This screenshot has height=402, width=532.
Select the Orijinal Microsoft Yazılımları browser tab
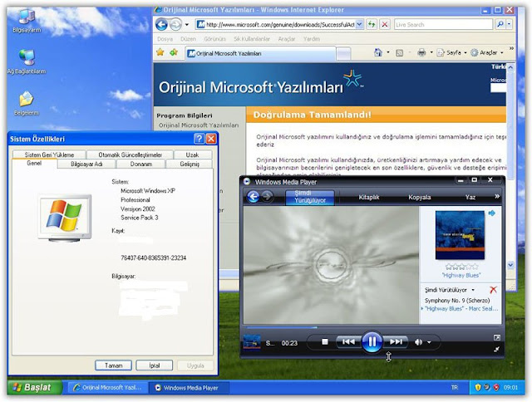coord(260,53)
